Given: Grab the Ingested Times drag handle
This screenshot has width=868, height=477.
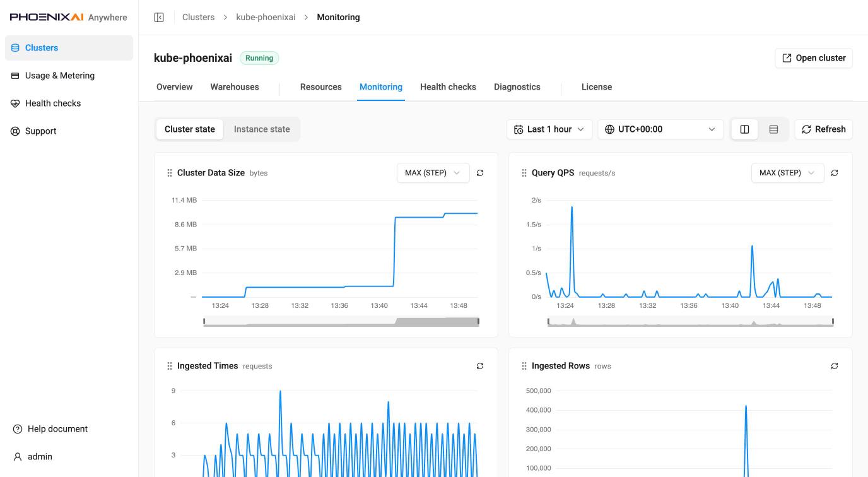Looking at the screenshot, I should pyautogui.click(x=170, y=366).
